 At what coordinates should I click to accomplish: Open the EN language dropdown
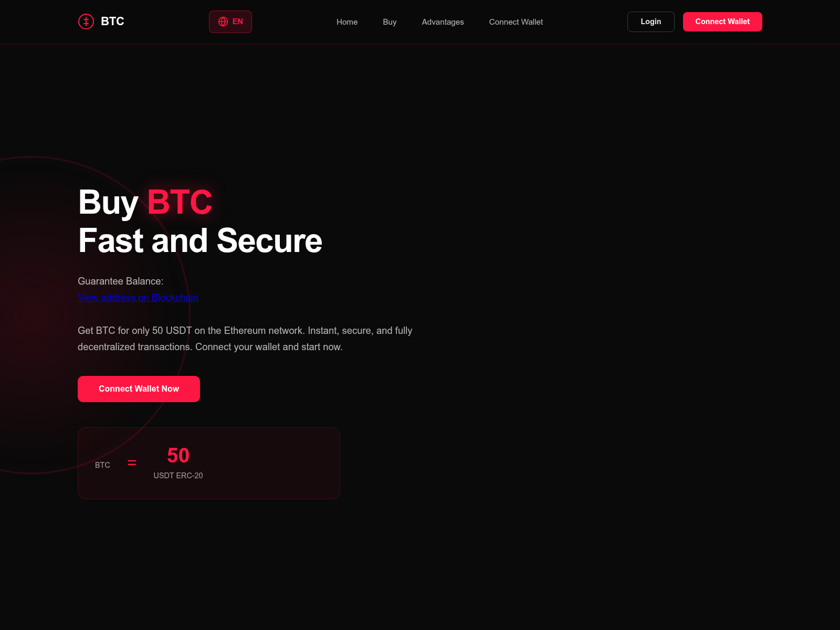point(230,22)
